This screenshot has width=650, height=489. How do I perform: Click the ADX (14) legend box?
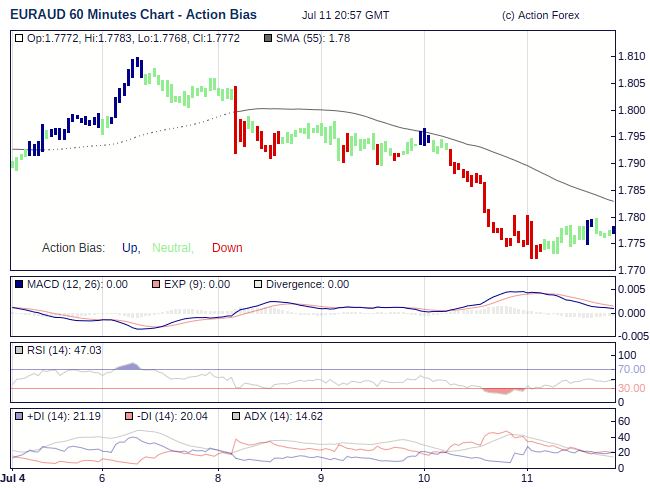point(237,415)
